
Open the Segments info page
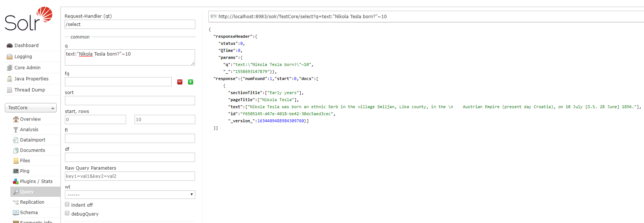click(36, 222)
